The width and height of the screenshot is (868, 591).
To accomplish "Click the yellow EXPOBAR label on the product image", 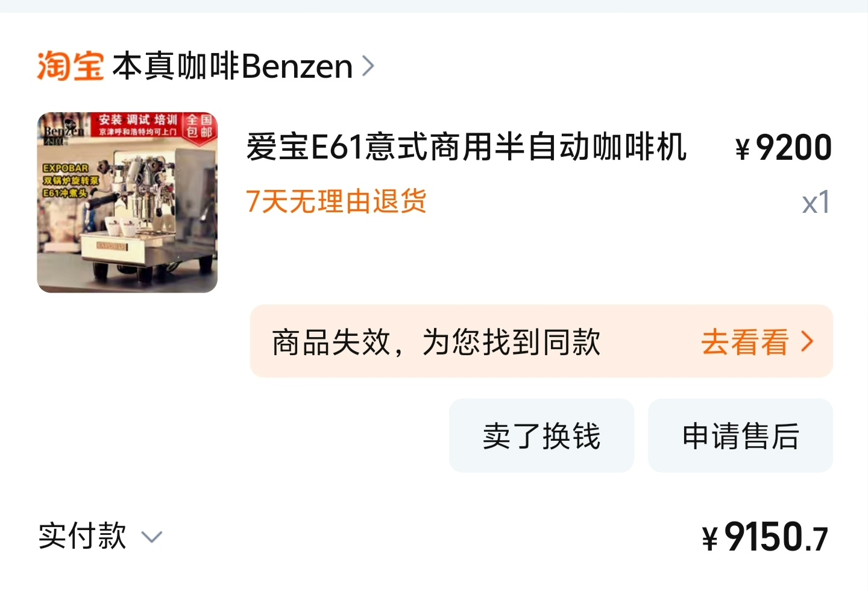I will click(x=66, y=168).
